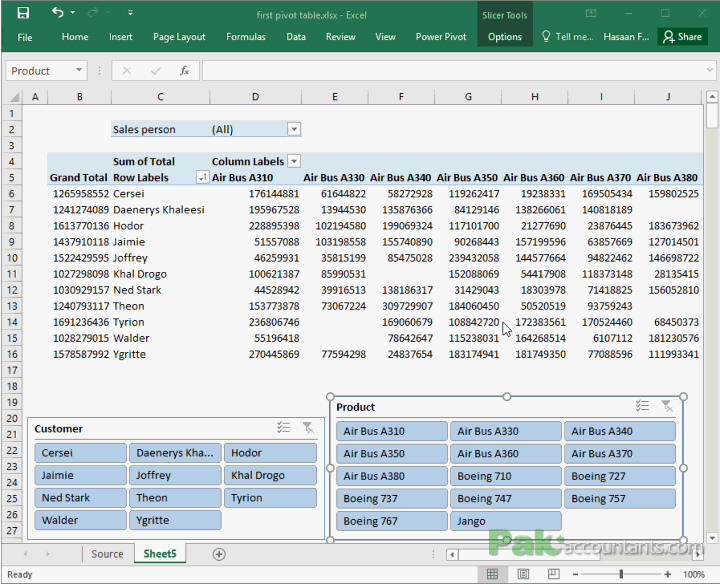720x584 pixels.
Task: Toggle Ned Stark slicer button
Action: pos(80,498)
